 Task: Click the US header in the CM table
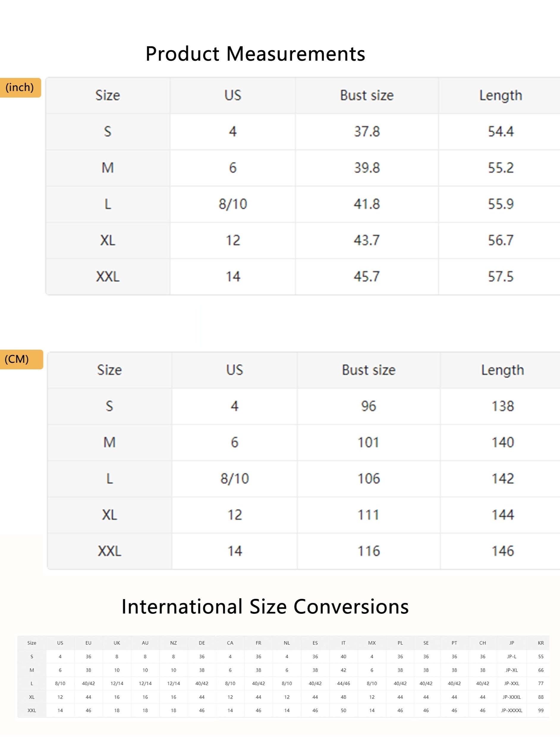[235, 370]
